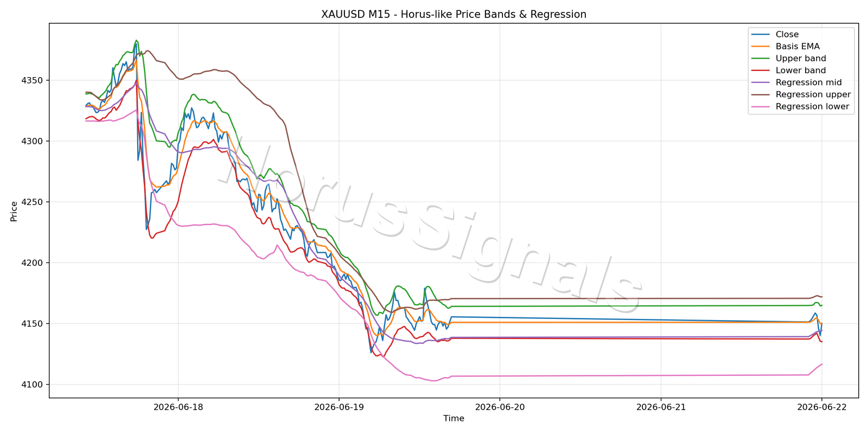Click the orange line swatch beside Basis EMA
The image size is (868, 434).
(760, 47)
